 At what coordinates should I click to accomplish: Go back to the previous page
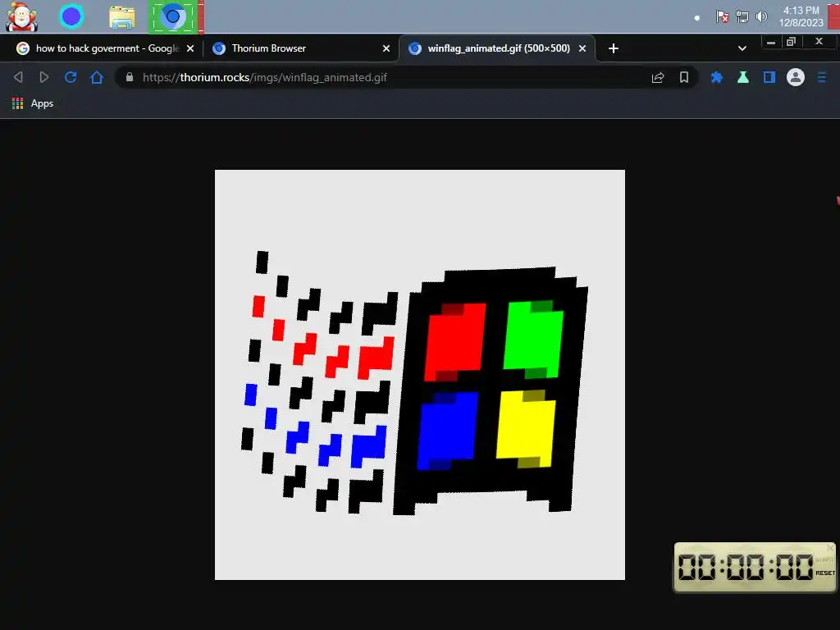(18, 77)
